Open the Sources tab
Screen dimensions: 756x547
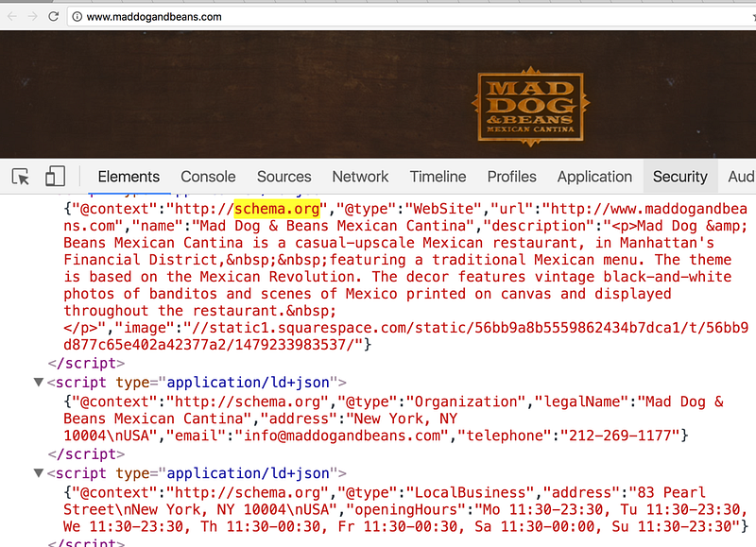point(283,177)
